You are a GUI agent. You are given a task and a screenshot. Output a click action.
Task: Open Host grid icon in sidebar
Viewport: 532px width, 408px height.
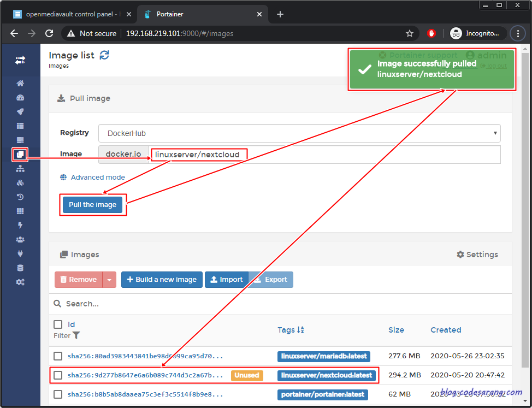coord(20,211)
